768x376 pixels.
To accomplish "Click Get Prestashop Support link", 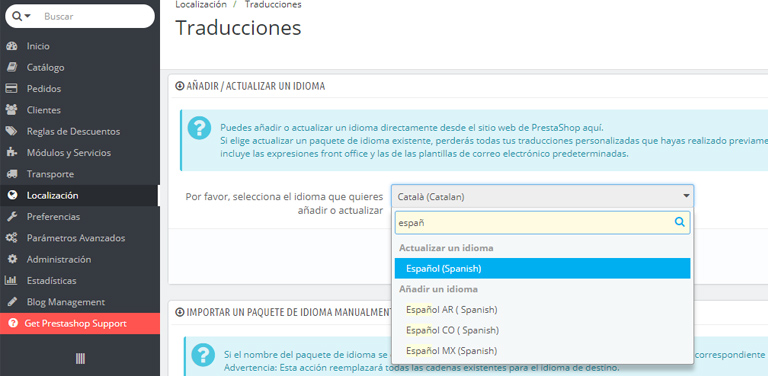I will pos(80,324).
